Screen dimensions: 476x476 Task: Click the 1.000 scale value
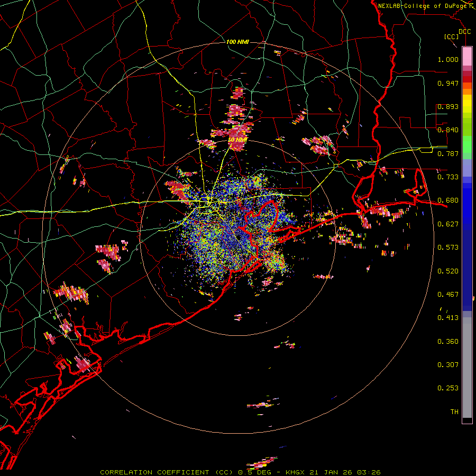tap(448, 59)
